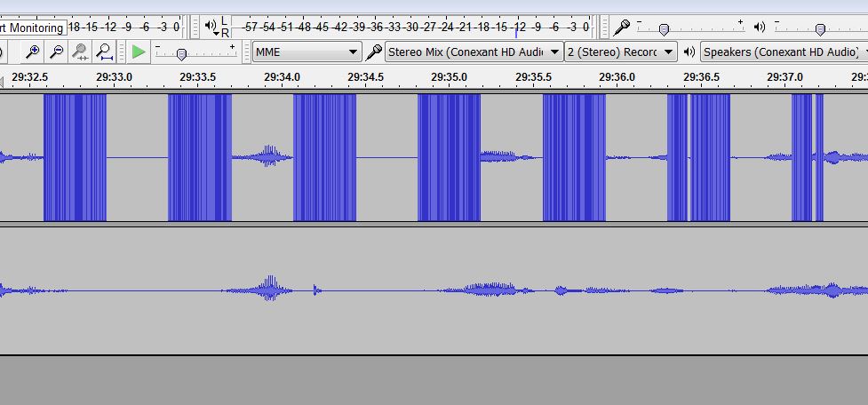The height and width of the screenshot is (405, 868).
Task: Click the Zoom In magnifier icon
Action: (33, 52)
